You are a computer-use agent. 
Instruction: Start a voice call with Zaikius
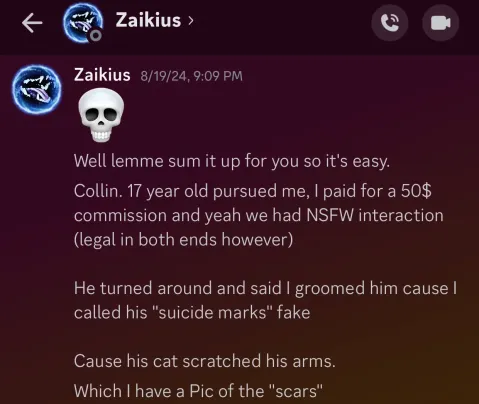pos(390,23)
